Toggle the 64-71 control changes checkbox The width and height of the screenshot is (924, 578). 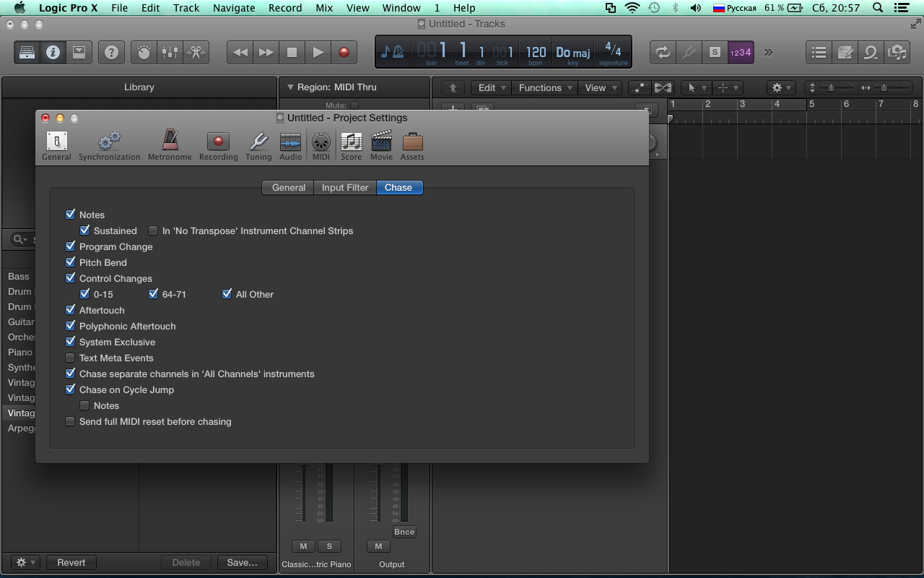153,294
